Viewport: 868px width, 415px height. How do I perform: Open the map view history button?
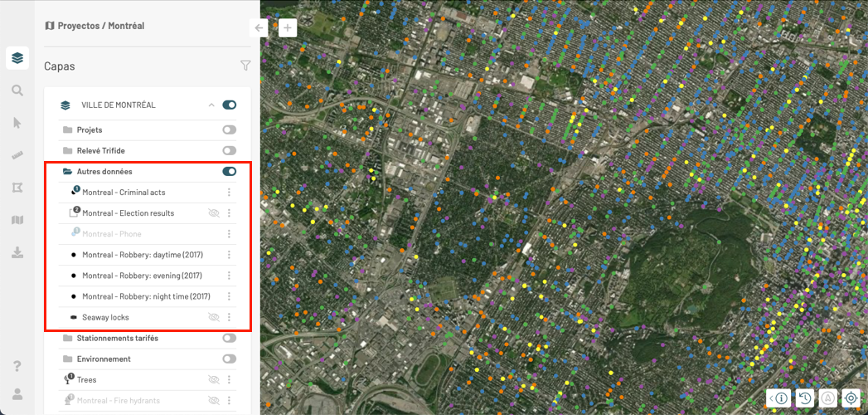coord(804,398)
